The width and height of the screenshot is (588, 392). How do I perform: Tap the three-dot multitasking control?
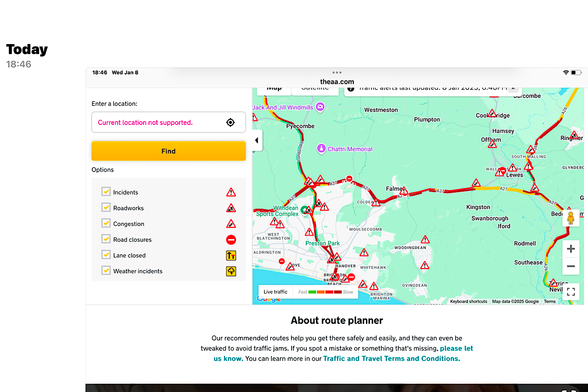tap(337, 73)
